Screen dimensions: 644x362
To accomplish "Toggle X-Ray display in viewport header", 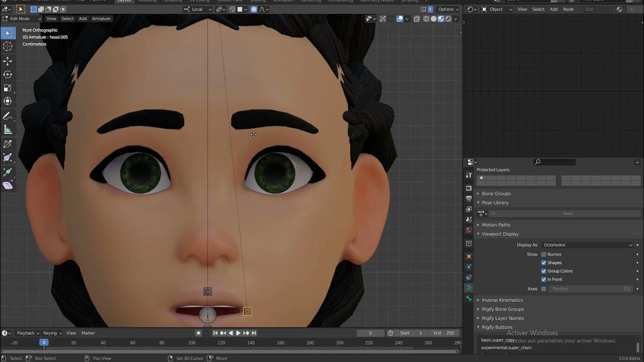I will tap(417, 19).
